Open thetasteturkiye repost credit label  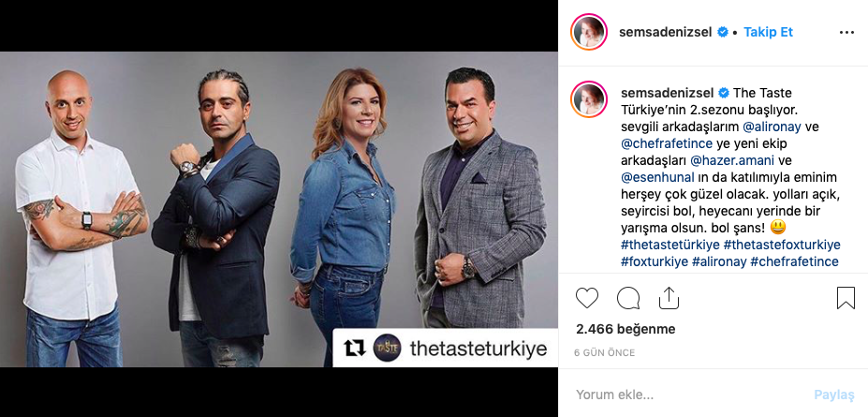pyautogui.click(x=478, y=349)
